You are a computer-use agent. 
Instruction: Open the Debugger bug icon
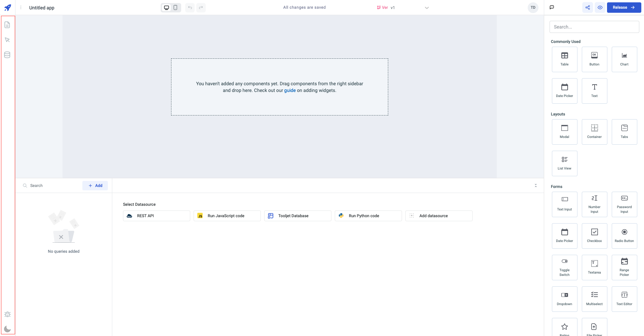click(7, 314)
